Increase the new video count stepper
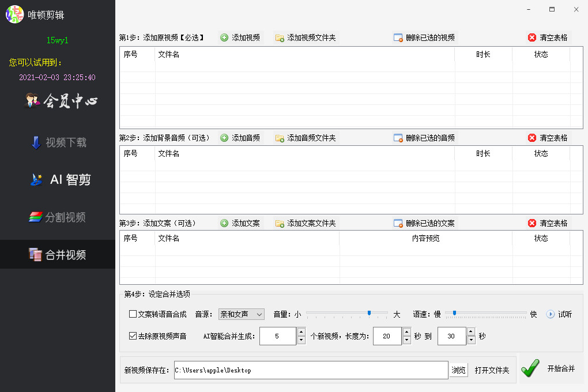 301,331
